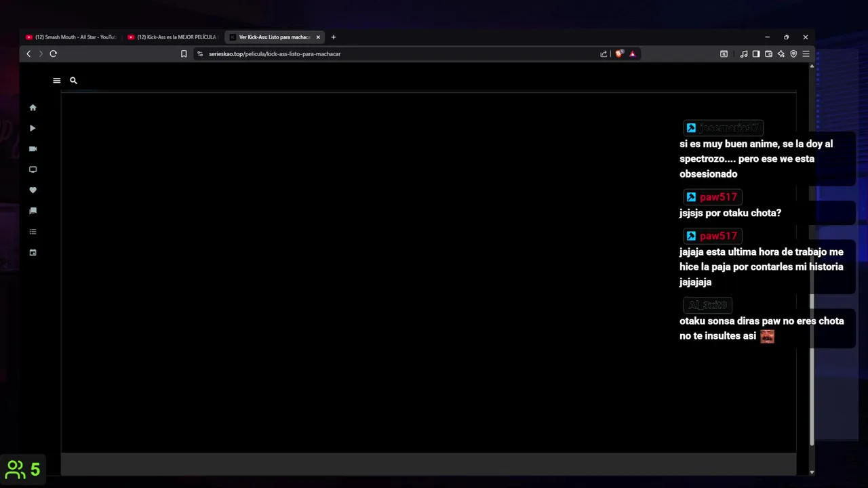Image resolution: width=868 pixels, height=488 pixels.
Task: Click the site search magnifier icon
Action: tap(73, 81)
